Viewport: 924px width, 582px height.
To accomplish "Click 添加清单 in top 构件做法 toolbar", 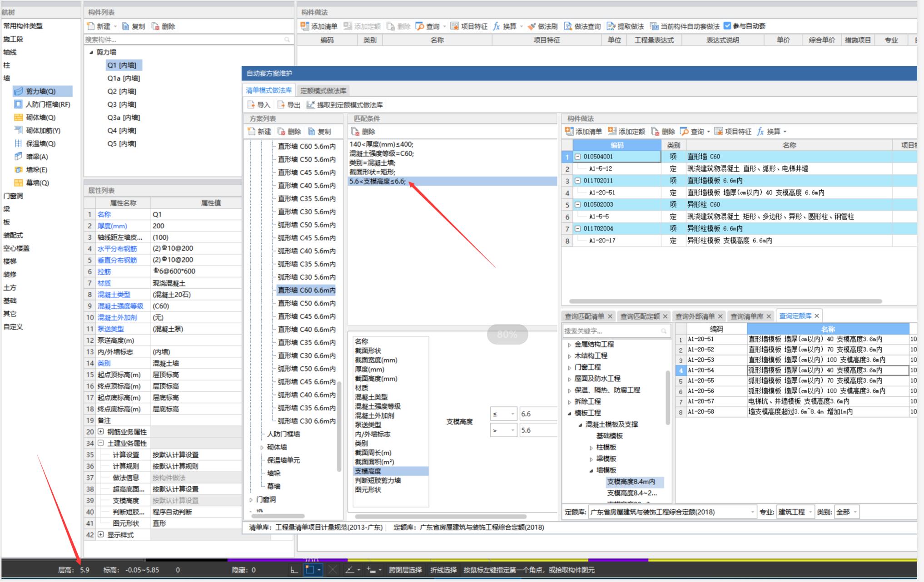I will click(x=319, y=26).
